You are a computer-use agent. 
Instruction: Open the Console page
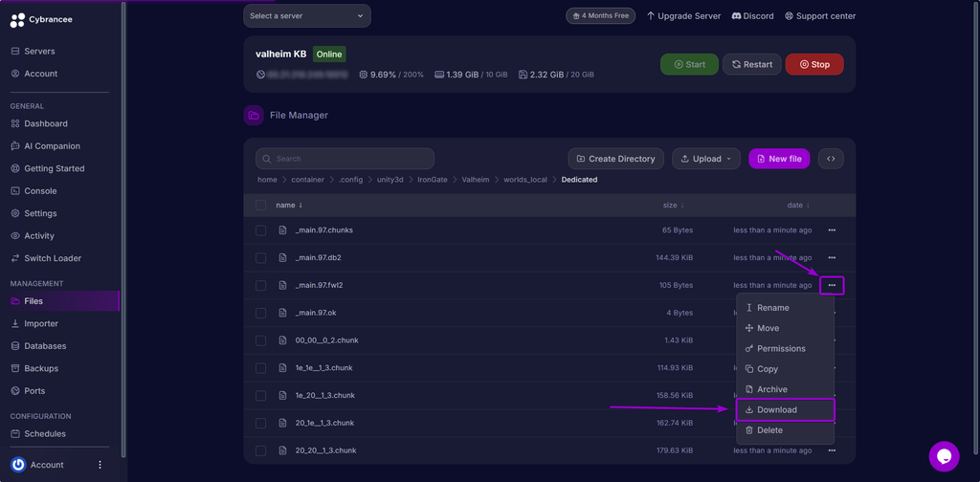(x=33, y=191)
